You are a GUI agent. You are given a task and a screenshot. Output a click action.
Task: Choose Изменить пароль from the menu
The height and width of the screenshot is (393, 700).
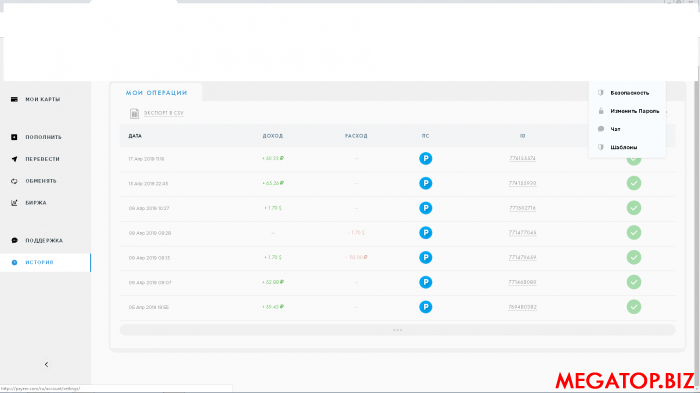click(x=634, y=111)
